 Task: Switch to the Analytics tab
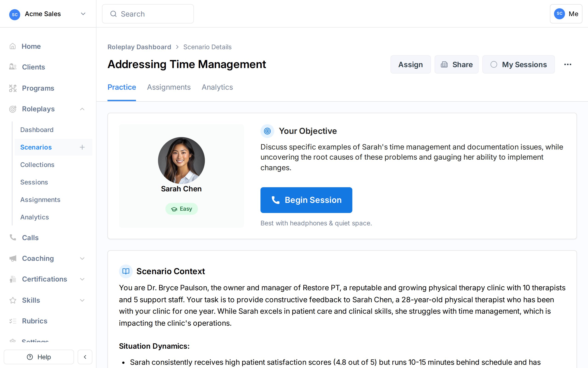[217, 87]
